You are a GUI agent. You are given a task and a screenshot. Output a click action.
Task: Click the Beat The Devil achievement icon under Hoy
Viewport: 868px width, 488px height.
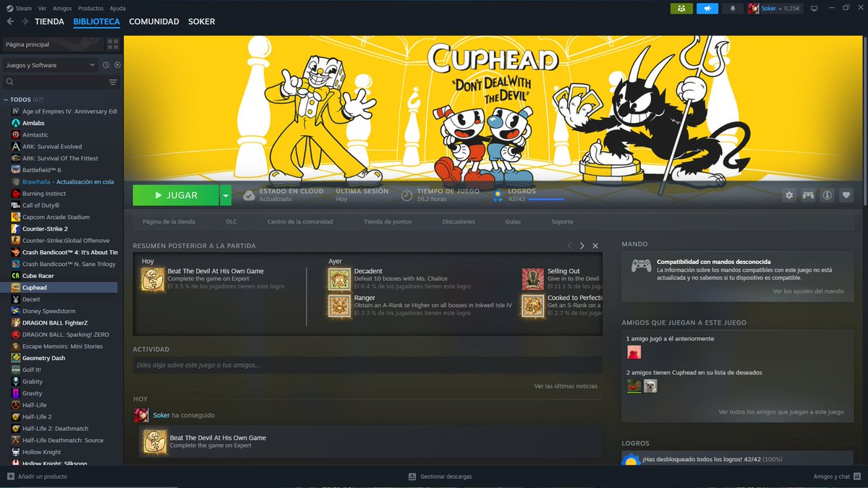[153, 278]
